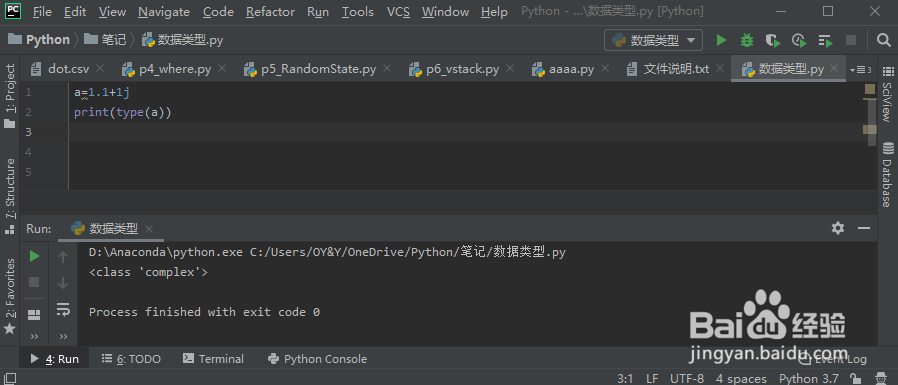Open the Terminal tool window
Viewport: 898px width, 385px height.
click(213, 359)
